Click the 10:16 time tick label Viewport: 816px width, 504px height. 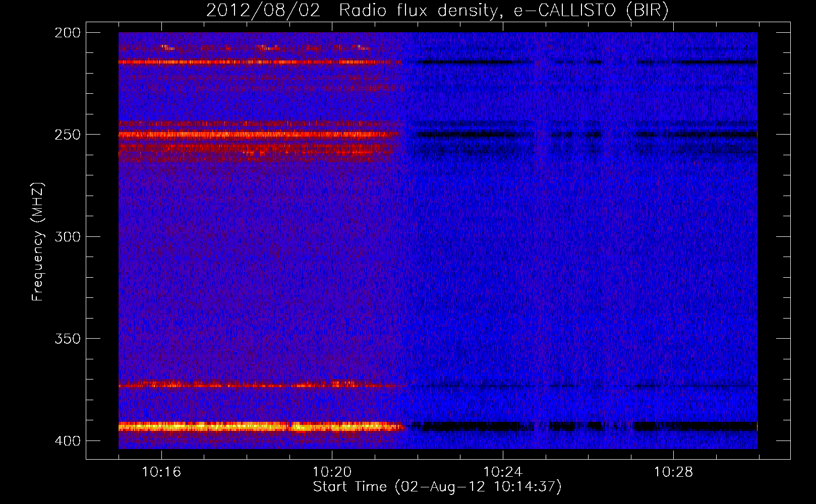coord(161,472)
